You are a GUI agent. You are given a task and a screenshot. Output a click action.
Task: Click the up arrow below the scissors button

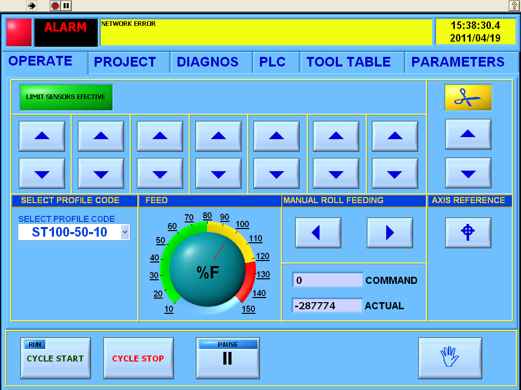coord(468,134)
